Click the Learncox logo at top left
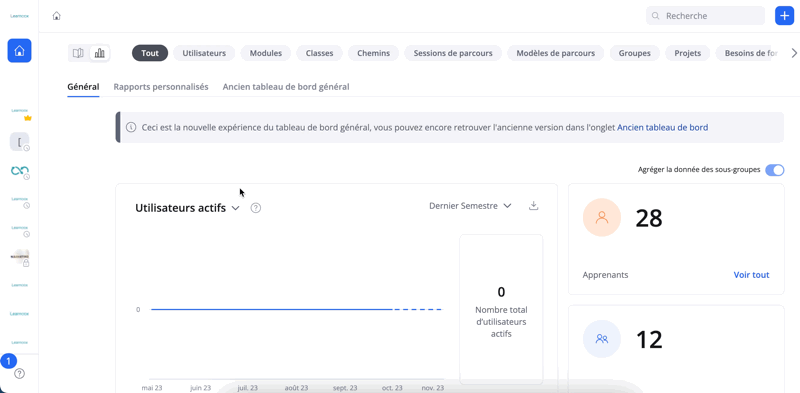Screen dimensions: 800x393 [19, 16]
